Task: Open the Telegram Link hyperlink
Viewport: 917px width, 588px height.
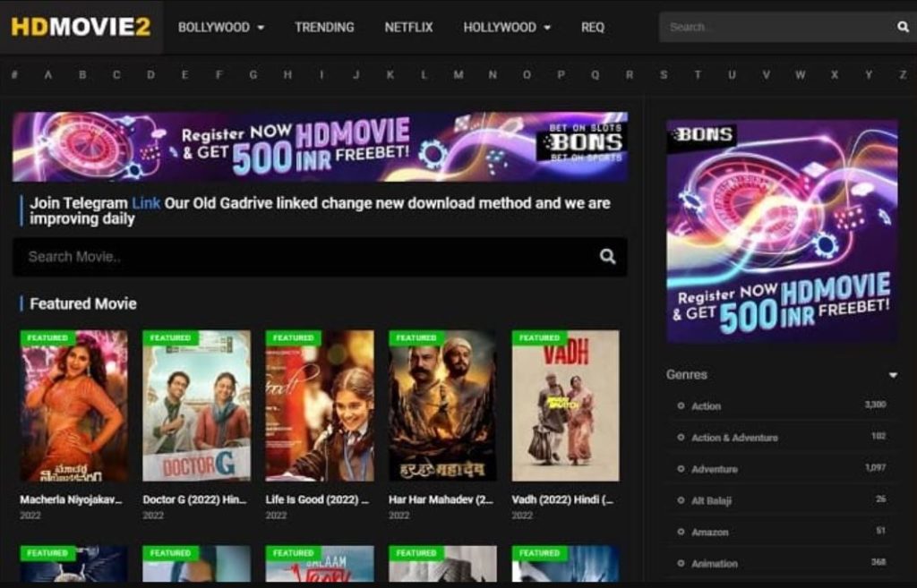Action: click(x=146, y=203)
